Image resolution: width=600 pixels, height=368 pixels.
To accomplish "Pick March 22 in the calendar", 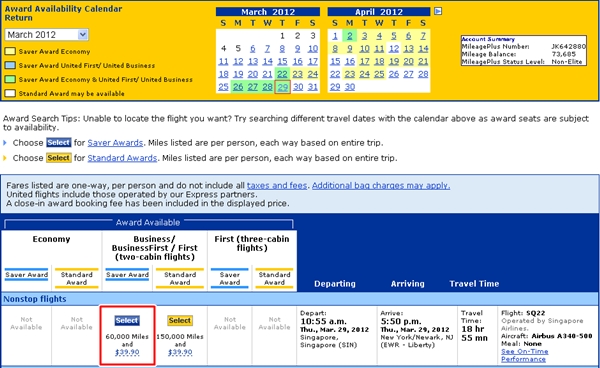I will pyautogui.click(x=282, y=74).
